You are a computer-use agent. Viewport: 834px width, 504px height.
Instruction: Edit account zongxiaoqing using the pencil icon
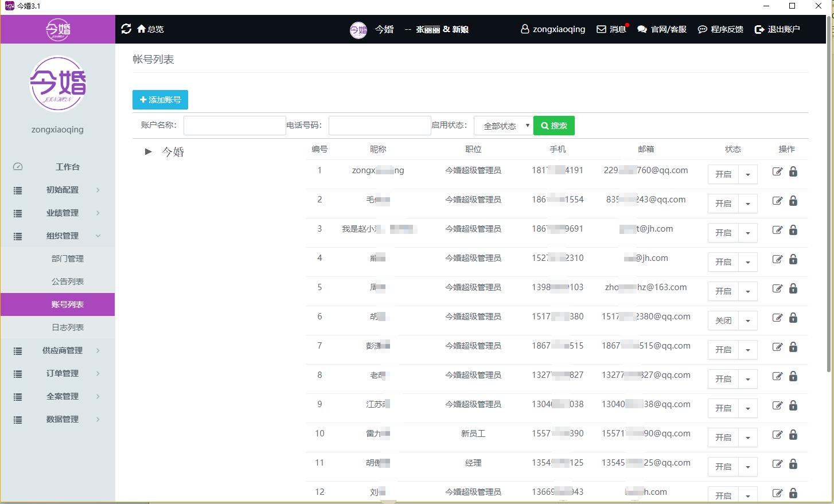[x=777, y=171]
